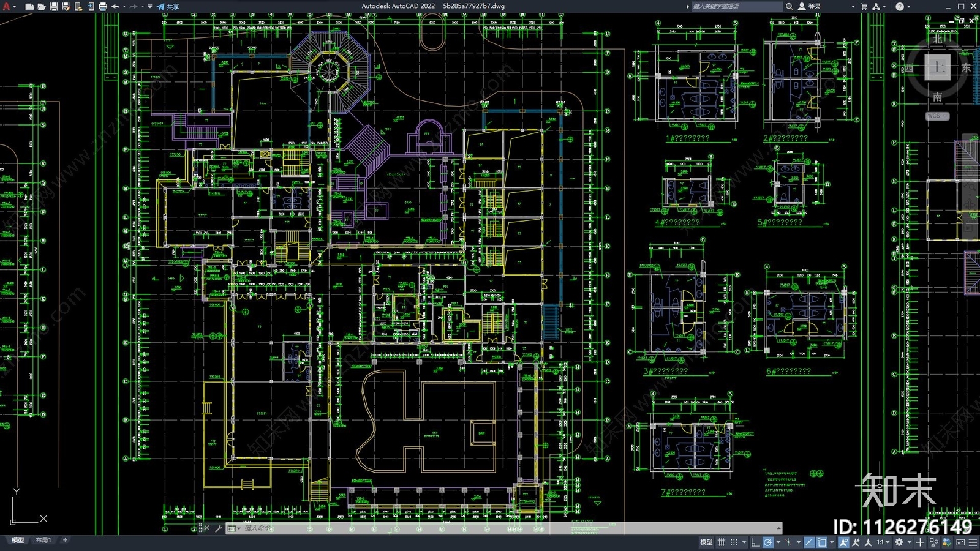Add a new layout with the plus tab

pyautogui.click(x=65, y=540)
